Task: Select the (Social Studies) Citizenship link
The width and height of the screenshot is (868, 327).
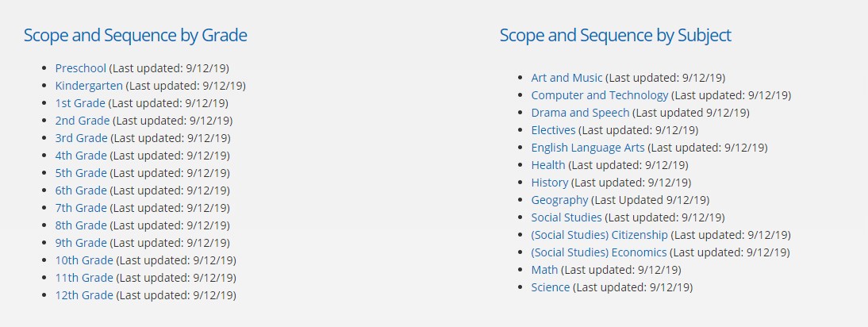Action: (x=600, y=235)
